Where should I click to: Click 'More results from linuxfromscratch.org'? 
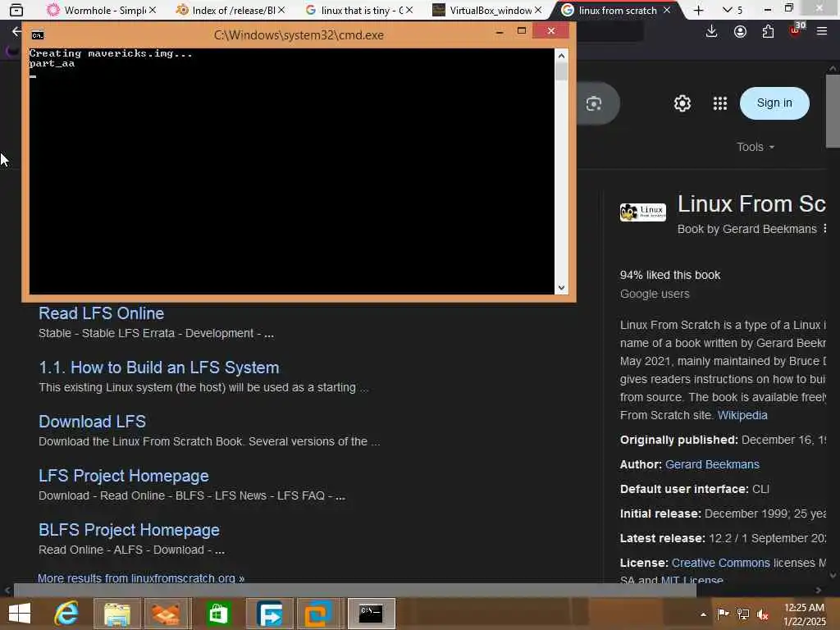click(x=141, y=578)
